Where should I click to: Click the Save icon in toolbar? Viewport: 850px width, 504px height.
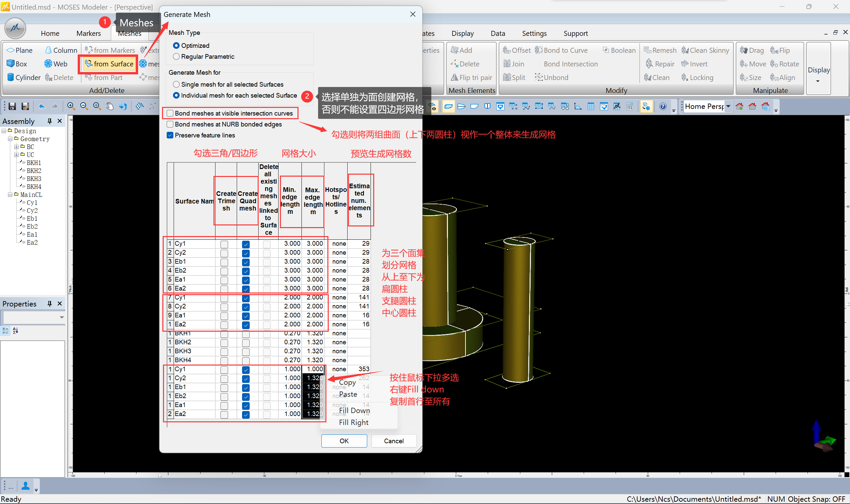pyautogui.click(x=12, y=106)
